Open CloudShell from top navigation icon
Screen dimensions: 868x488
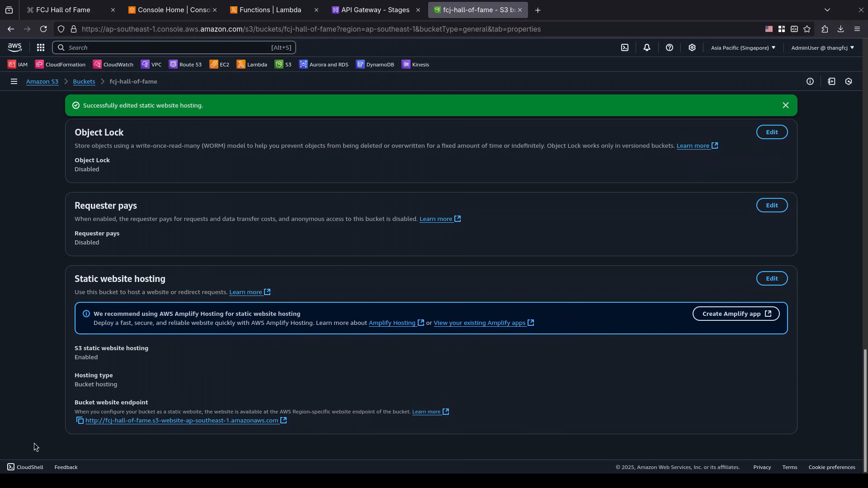(x=625, y=47)
